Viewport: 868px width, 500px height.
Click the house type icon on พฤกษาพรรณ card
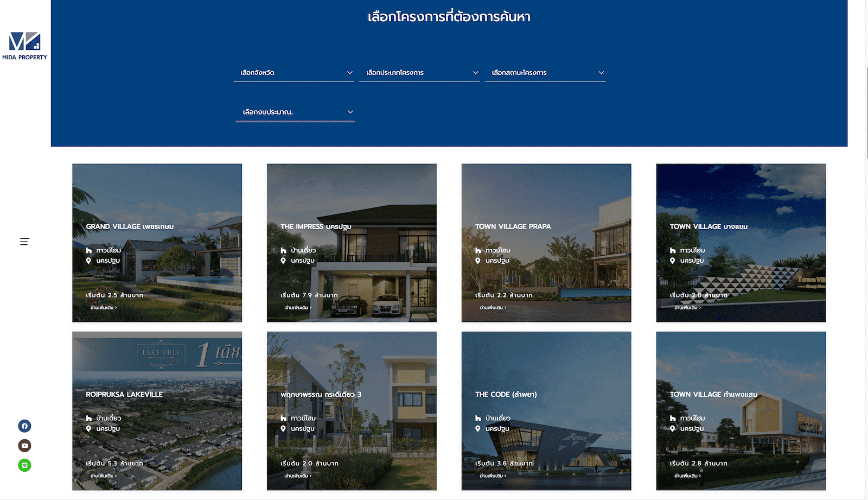(283, 418)
